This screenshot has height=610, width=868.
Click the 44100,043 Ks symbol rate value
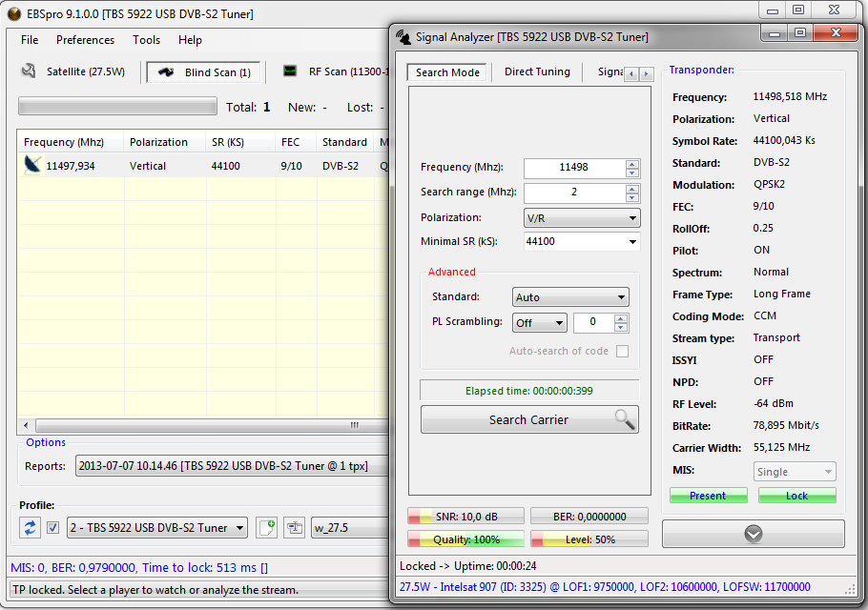tap(784, 140)
